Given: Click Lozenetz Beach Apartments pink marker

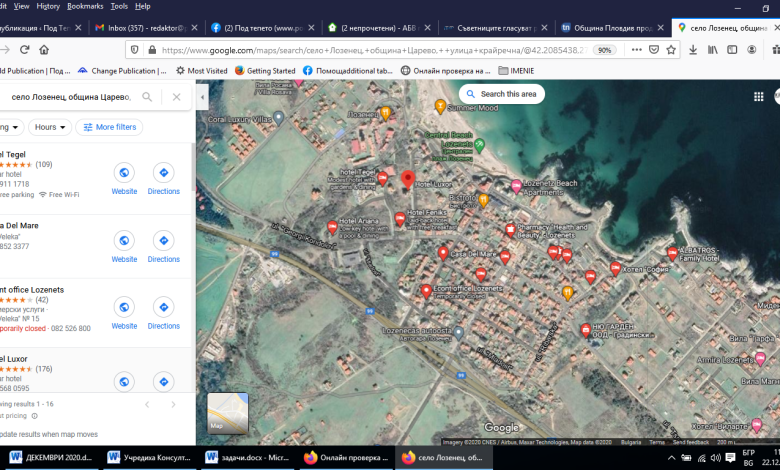Looking at the screenshot, I should [516, 187].
